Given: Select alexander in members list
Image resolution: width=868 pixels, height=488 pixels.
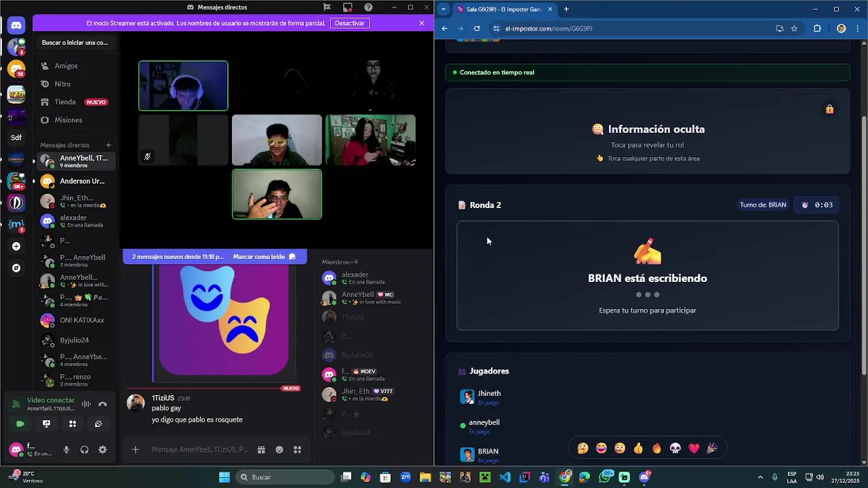Looking at the screenshot, I should [x=373, y=278].
